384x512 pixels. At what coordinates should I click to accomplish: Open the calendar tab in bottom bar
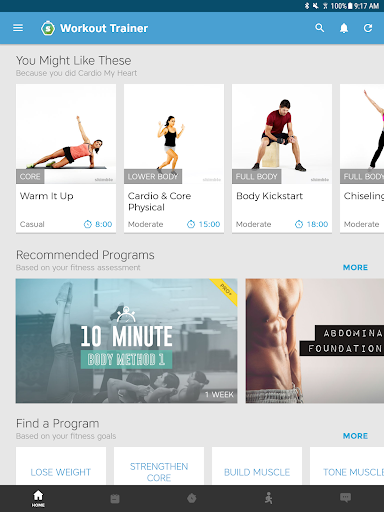[115, 499]
